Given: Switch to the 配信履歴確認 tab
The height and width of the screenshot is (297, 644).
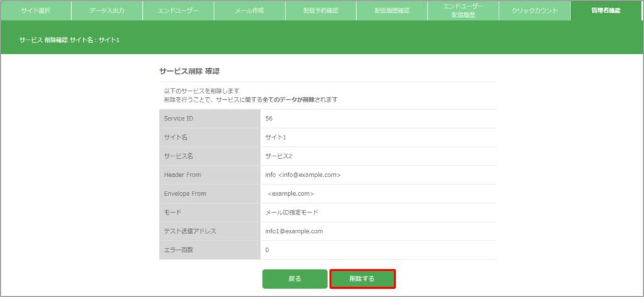Looking at the screenshot, I should (392, 11).
